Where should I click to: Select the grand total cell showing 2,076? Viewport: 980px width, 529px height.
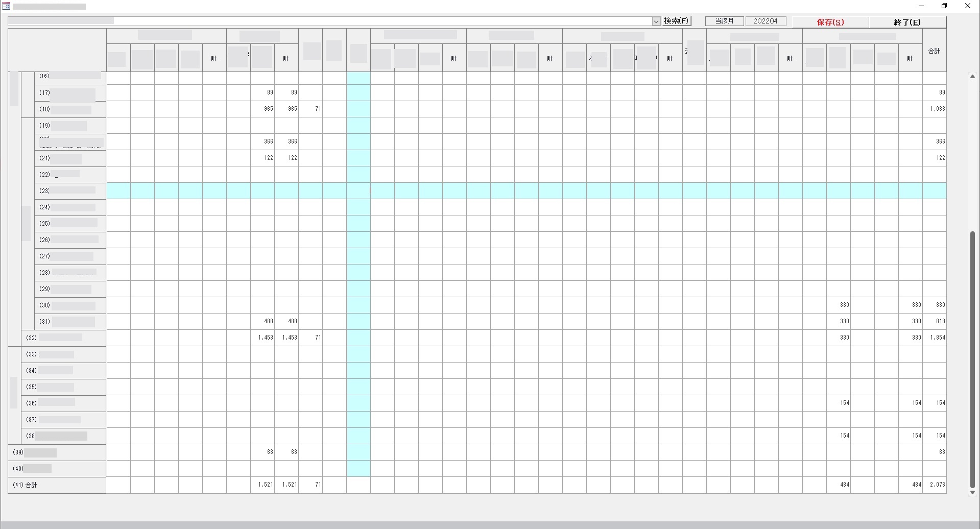pos(934,485)
